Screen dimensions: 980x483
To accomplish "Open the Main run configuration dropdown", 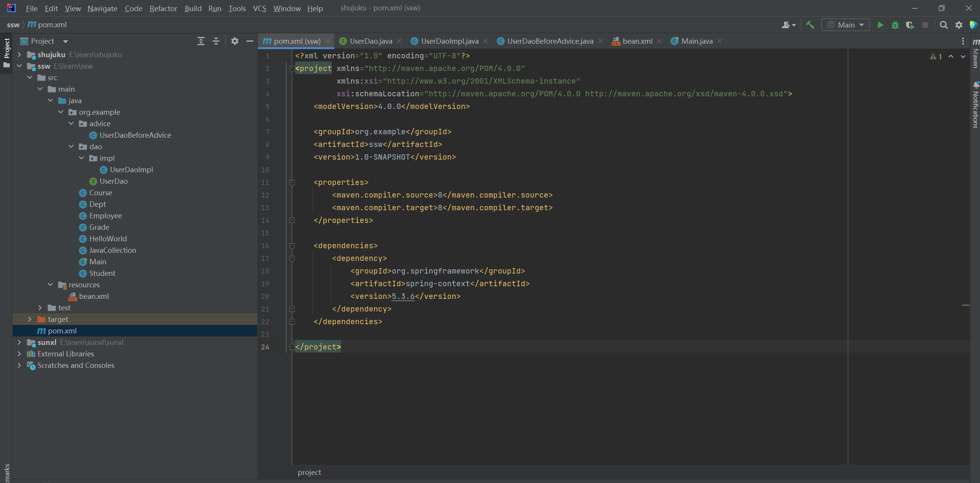I will point(846,25).
